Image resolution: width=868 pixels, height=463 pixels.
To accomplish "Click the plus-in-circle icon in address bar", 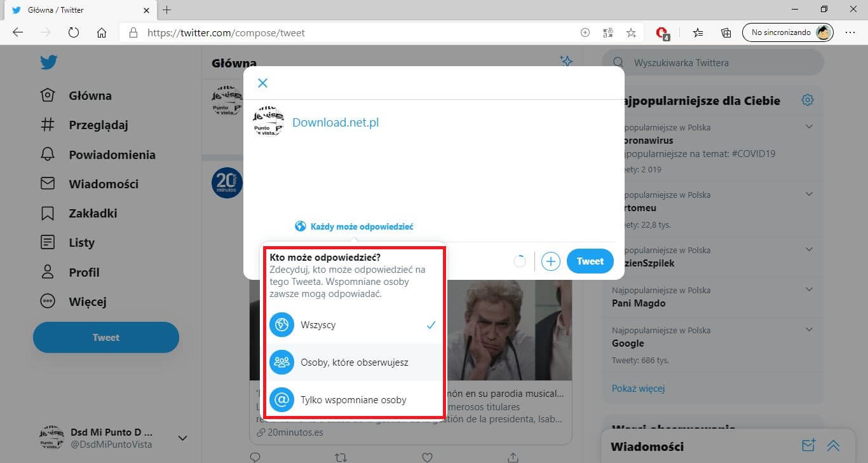I will pos(585,32).
